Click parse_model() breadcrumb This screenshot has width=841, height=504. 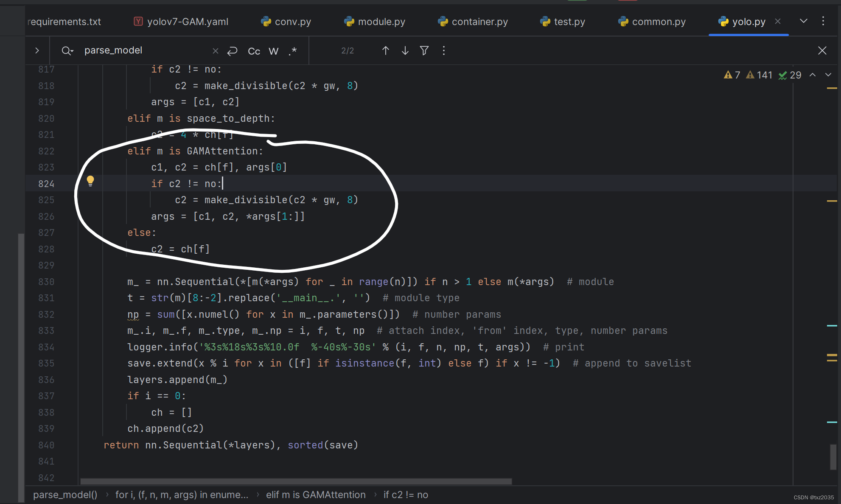65,495
